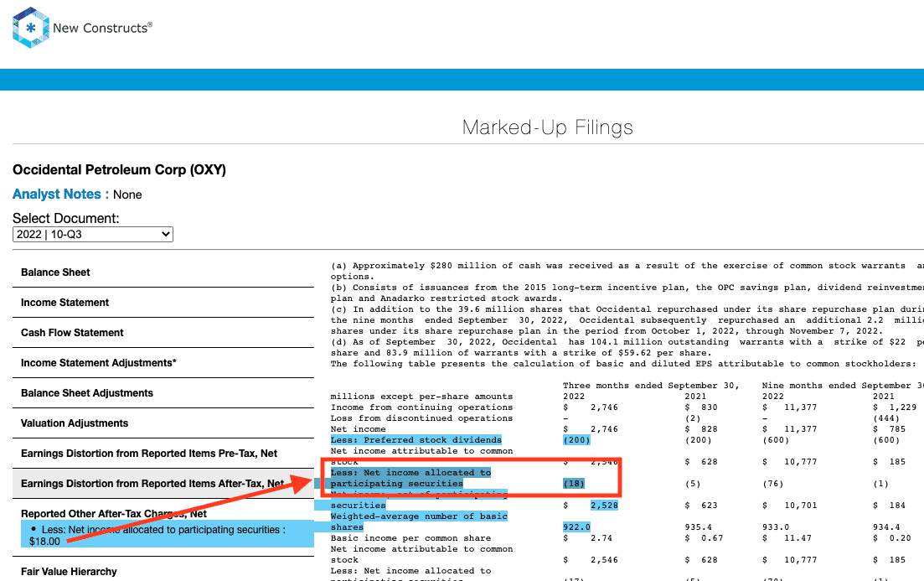Click the highlighted 'Less: Preferred stock dividends' line
The height and width of the screenshot is (581, 924).
point(416,440)
